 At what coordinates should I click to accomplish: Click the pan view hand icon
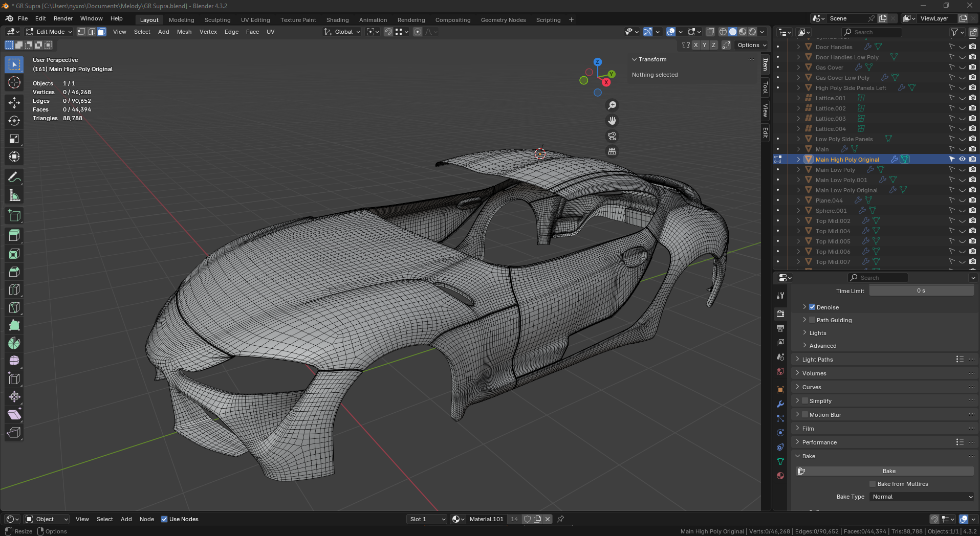coord(612,121)
